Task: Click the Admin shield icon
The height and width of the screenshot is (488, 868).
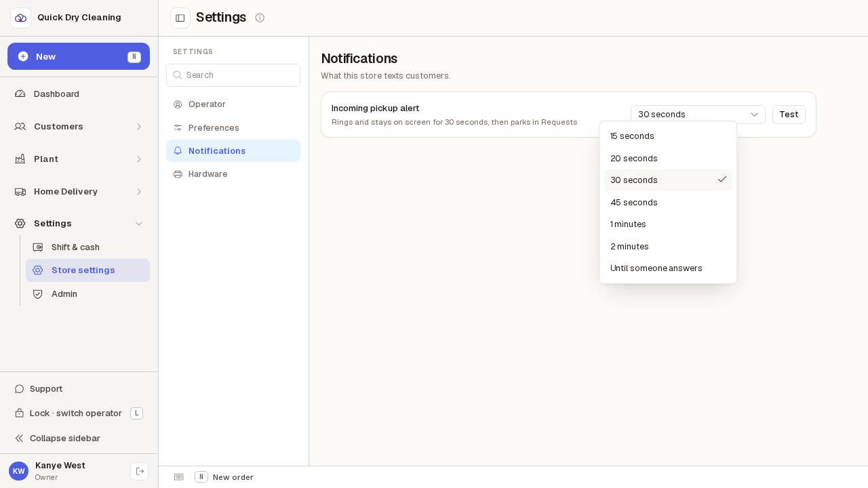Action: point(38,294)
